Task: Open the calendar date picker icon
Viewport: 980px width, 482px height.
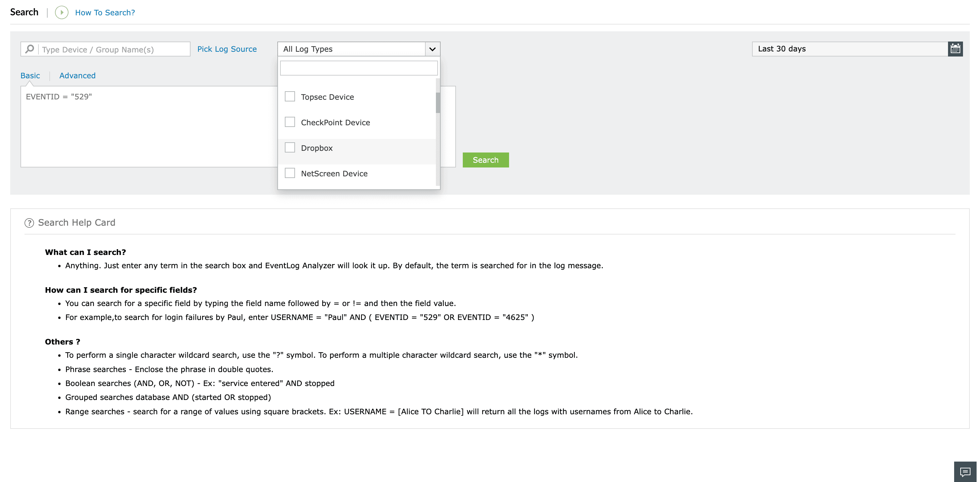Action: (x=955, y=49)
